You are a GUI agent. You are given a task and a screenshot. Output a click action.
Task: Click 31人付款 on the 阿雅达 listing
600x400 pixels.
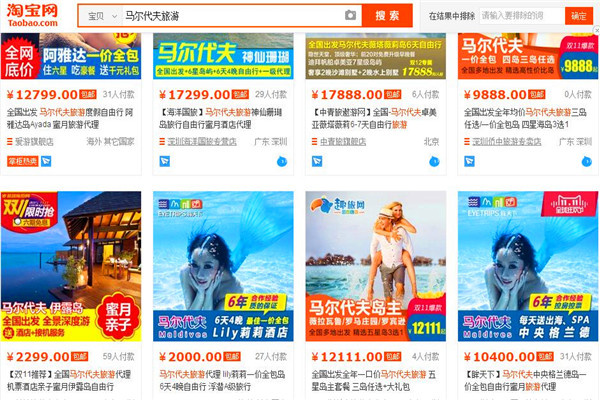click(x=118, y=95)
